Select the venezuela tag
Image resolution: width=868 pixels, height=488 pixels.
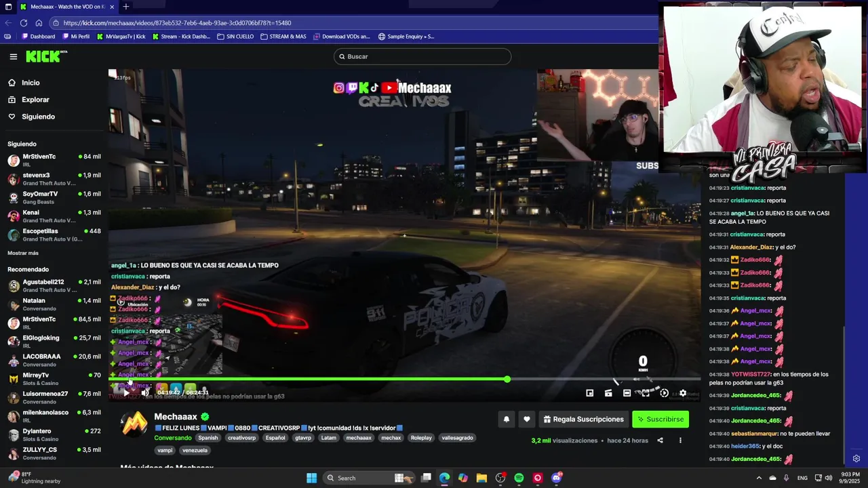195,450
